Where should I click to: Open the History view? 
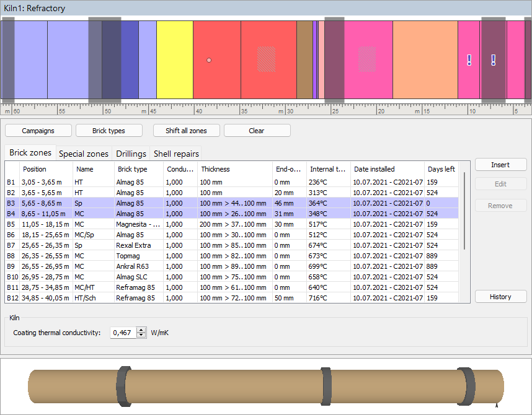tap(500, 297)
